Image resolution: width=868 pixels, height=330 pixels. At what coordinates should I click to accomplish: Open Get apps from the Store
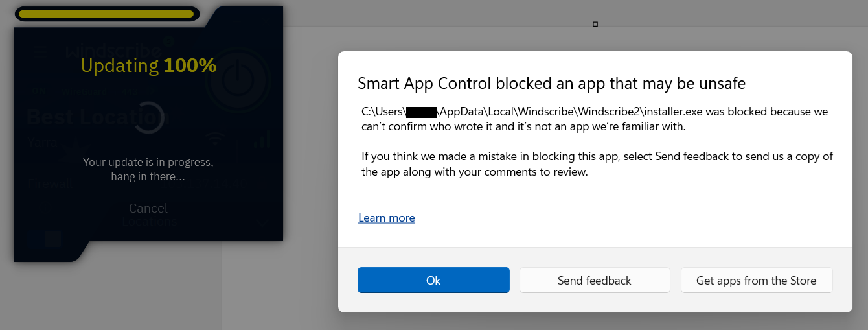pos(756,280)
